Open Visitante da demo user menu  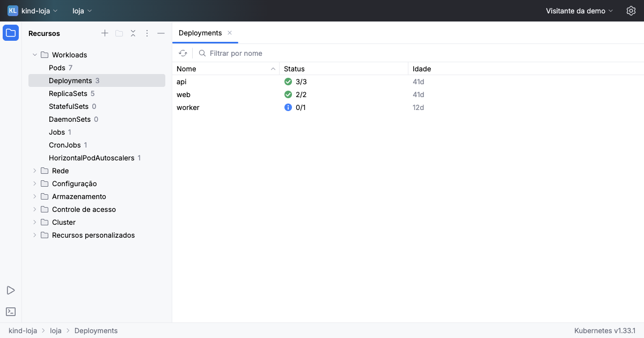click(x=580, y=11)
